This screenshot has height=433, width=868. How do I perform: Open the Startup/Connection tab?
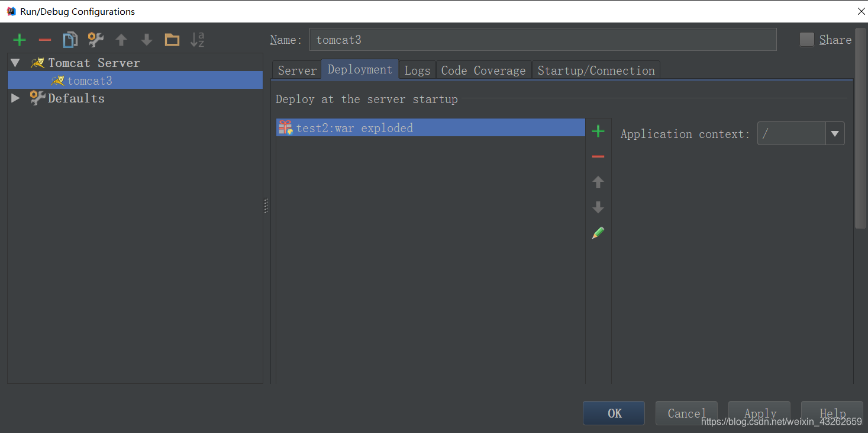[x=596, y=70]
